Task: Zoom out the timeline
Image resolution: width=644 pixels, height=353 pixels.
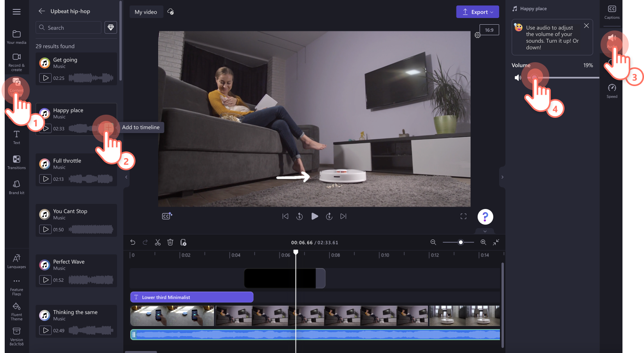Action: pyautogui.click(x=433, y=243)
